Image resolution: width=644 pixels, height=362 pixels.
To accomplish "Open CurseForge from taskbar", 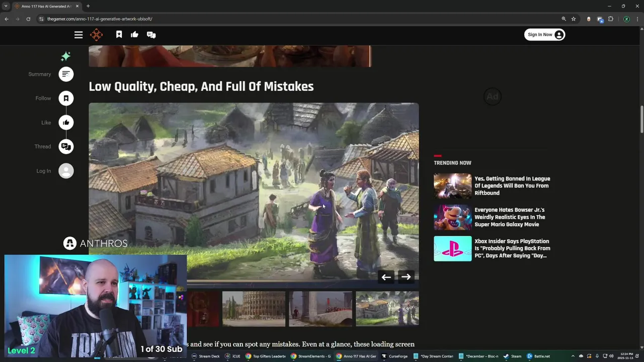I will coord(394,356).
